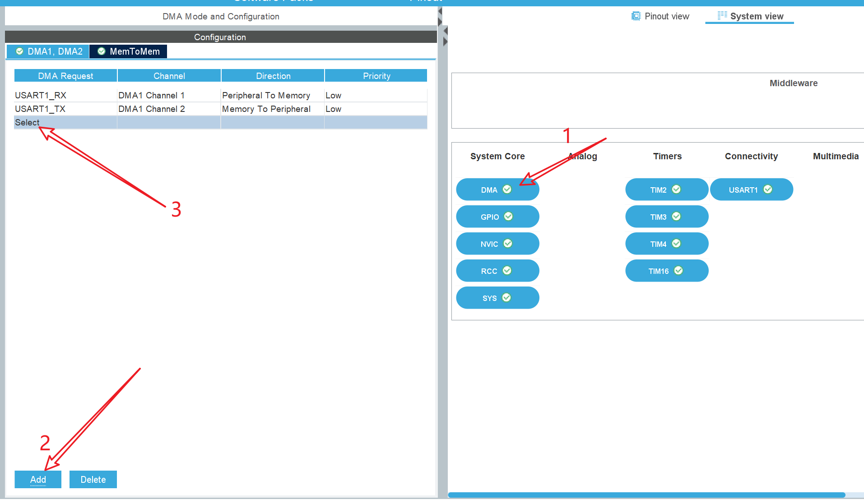Click the System view grid icon

[x=722, y=15]
